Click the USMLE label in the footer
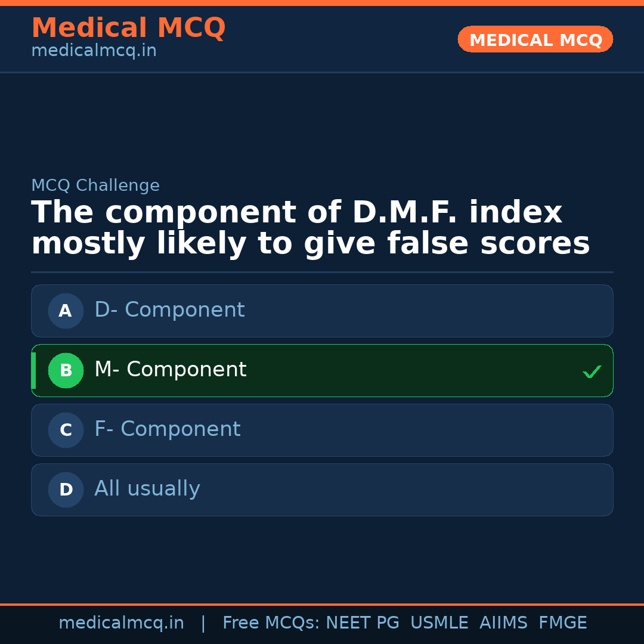644x644 pixels. [439, 623]
